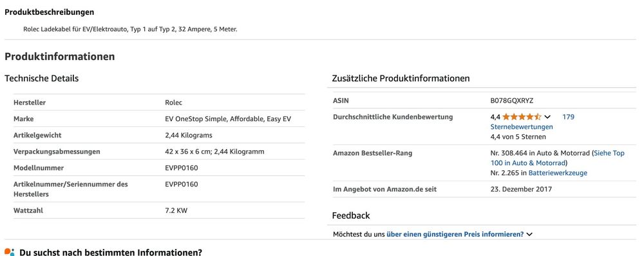Click the orange star rating icon
The width and height of the screenshot is (644, 256).
pyautogui.click(x=522, y=117)
